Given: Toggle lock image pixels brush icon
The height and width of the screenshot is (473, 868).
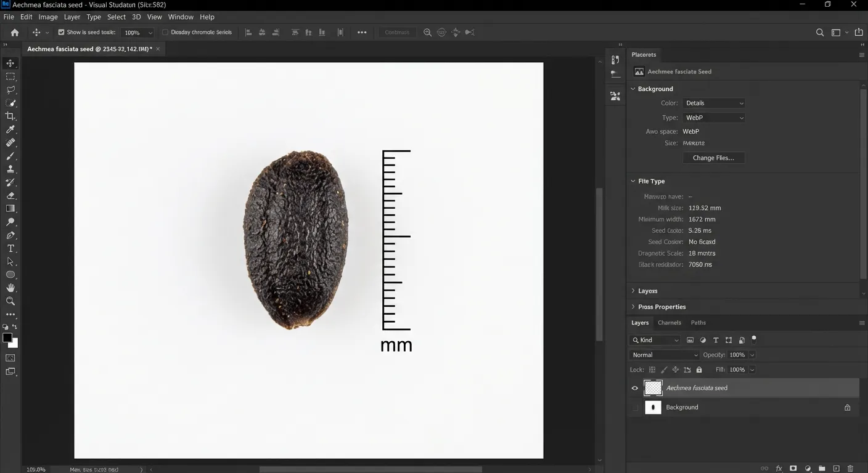Looking at the screenshot, I should pyautogui.click(x=664, y=370).
